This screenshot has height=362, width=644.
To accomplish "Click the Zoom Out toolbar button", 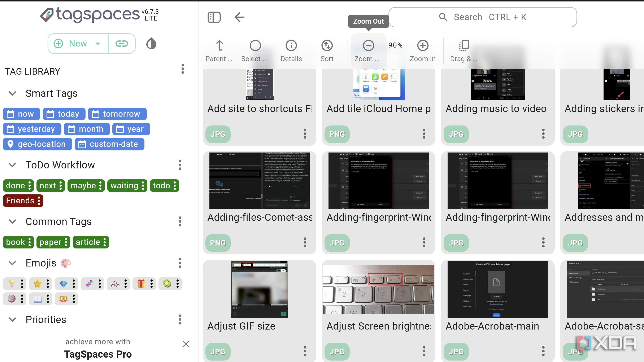I will [368, 51].
